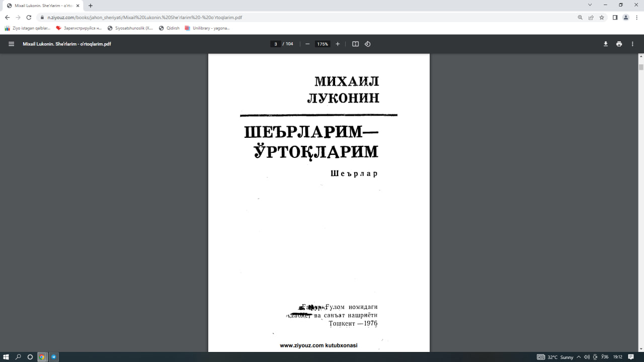The width and height of the screenshot is (644, 362).
Task: Print the PDF document
Action: point(619,44)
